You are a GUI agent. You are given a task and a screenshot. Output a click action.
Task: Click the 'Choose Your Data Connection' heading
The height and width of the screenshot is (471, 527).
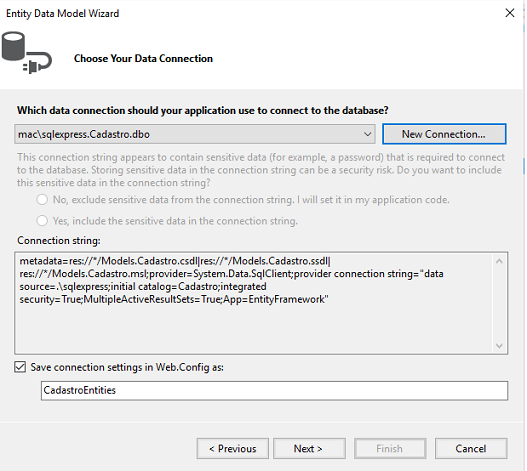click(143, 58)
